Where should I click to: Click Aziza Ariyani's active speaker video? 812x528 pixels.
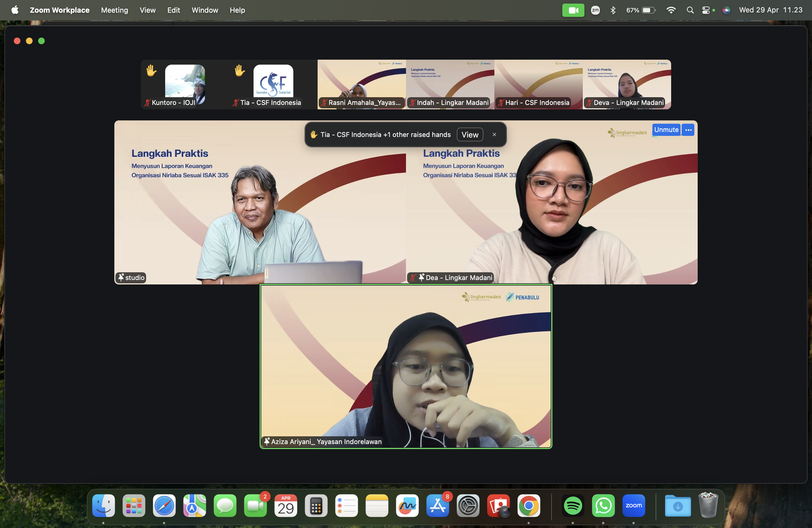point(406,366)
